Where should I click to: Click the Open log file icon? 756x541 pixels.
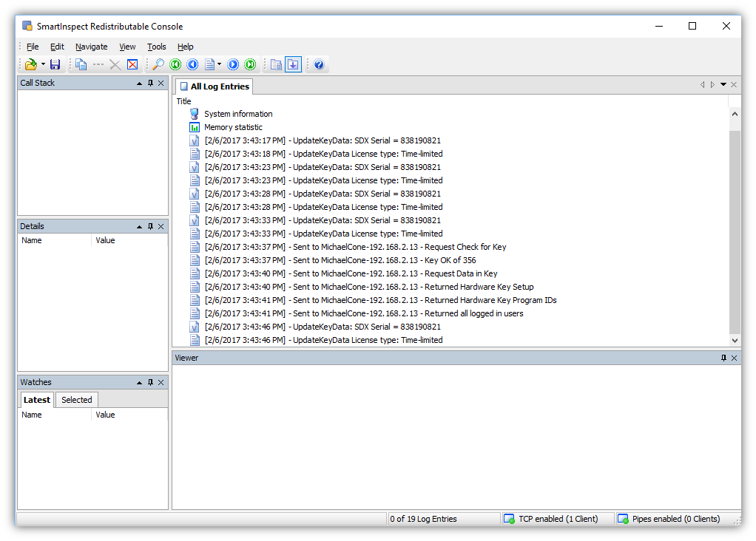coord(30,65)
